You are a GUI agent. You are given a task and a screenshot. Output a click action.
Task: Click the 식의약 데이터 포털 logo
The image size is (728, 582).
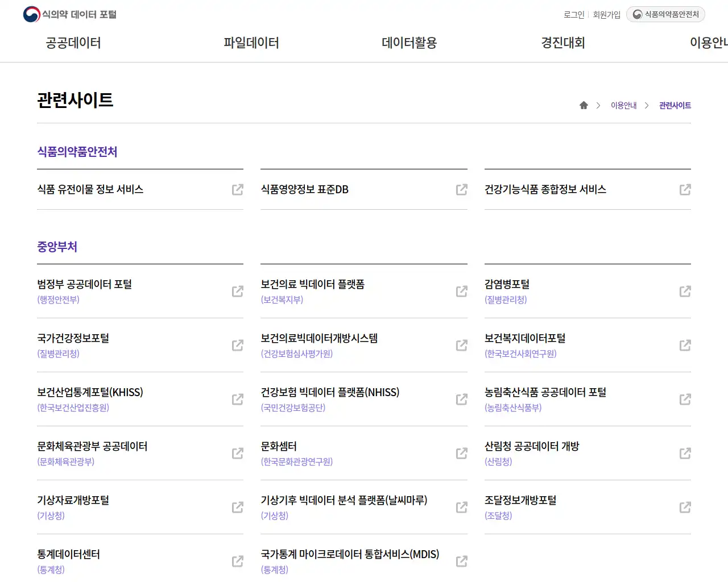(x=69, y=14)
